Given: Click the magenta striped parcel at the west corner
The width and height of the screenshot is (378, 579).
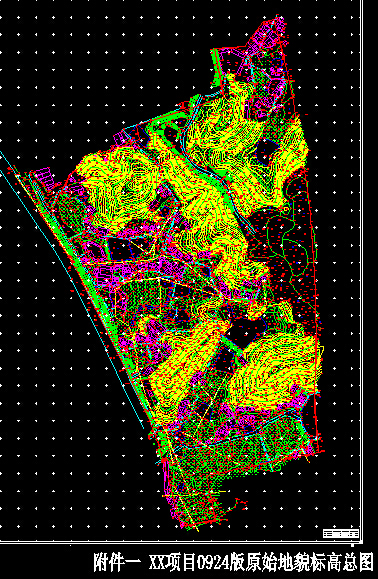Looking at the screenshot, I should [x=42, y=180].
